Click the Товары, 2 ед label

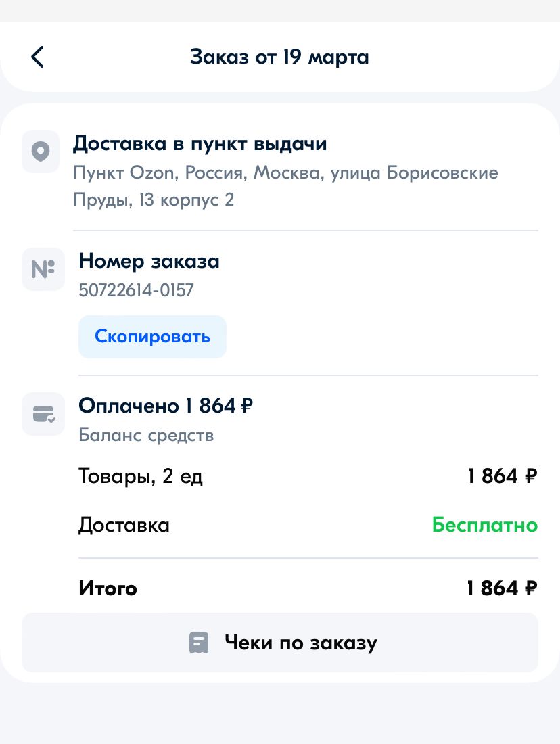pyautogui.click(x=141, y=476)
